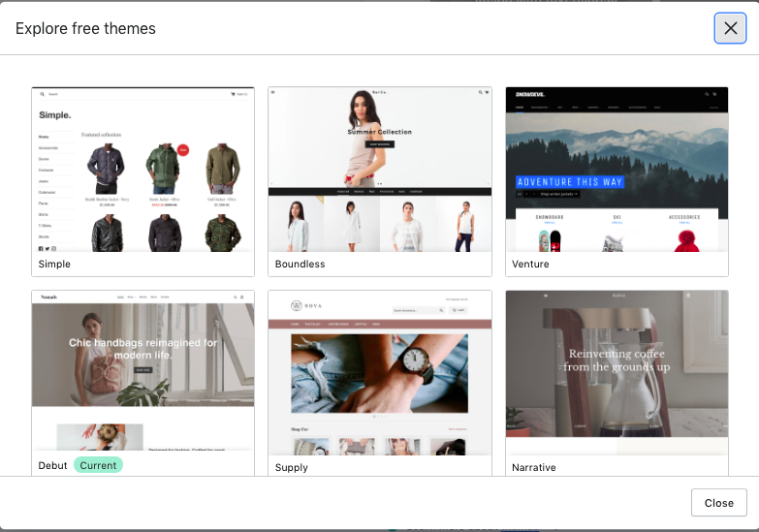Select the Venture theme preview image
Screen dimensions: 759x532
point(617,170)
